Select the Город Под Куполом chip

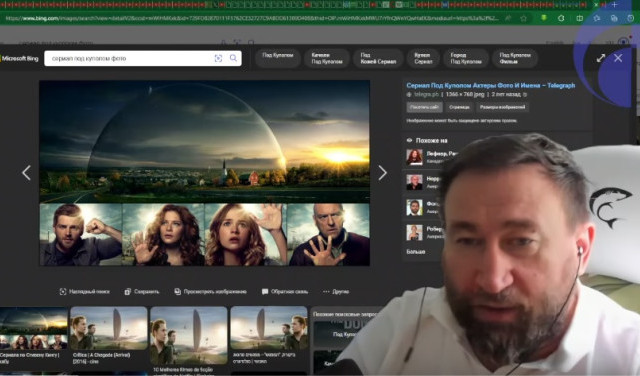466,58
